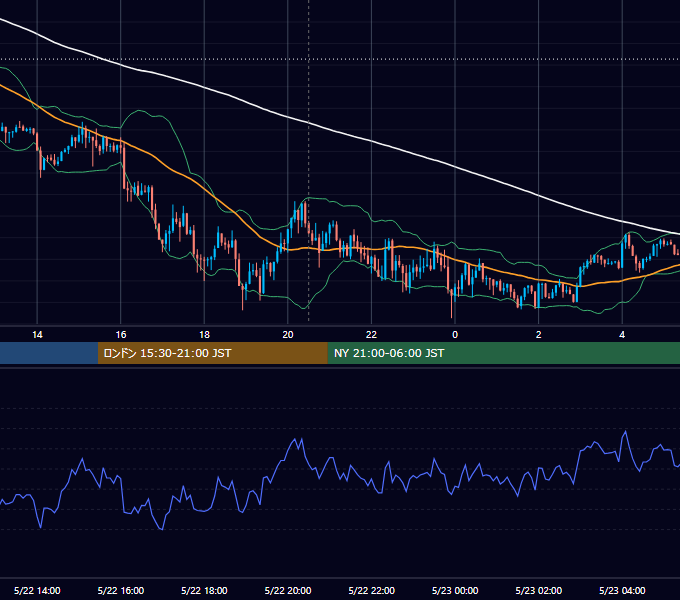Click the hour label 20 on the price chart axis

click(x=288, y=335)
